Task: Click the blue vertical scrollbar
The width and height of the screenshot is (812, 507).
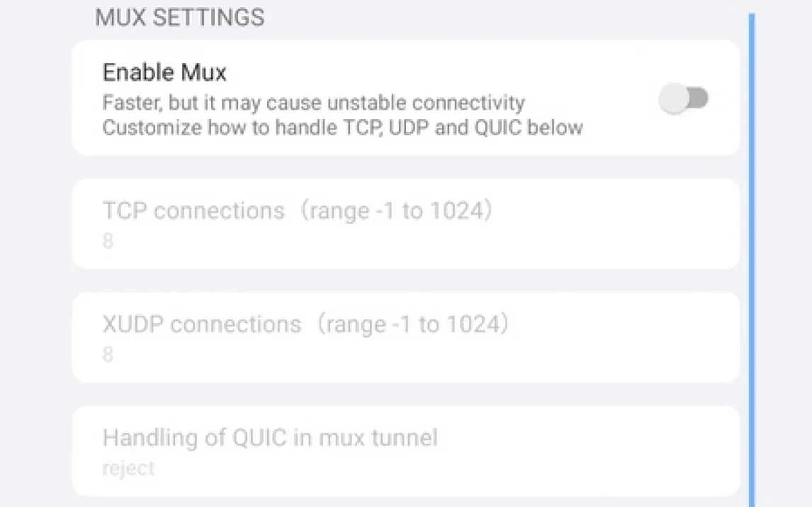Action: (751, 255)
